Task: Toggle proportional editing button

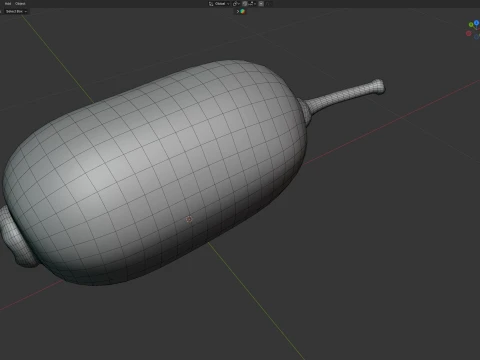Action: (261, 4)
